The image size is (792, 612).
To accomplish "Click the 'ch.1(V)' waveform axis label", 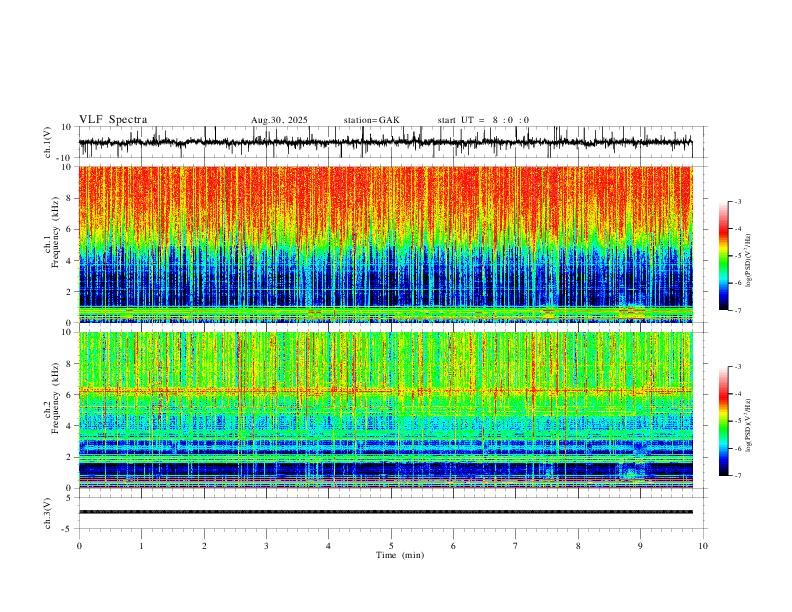I will [x=48, y=142].
